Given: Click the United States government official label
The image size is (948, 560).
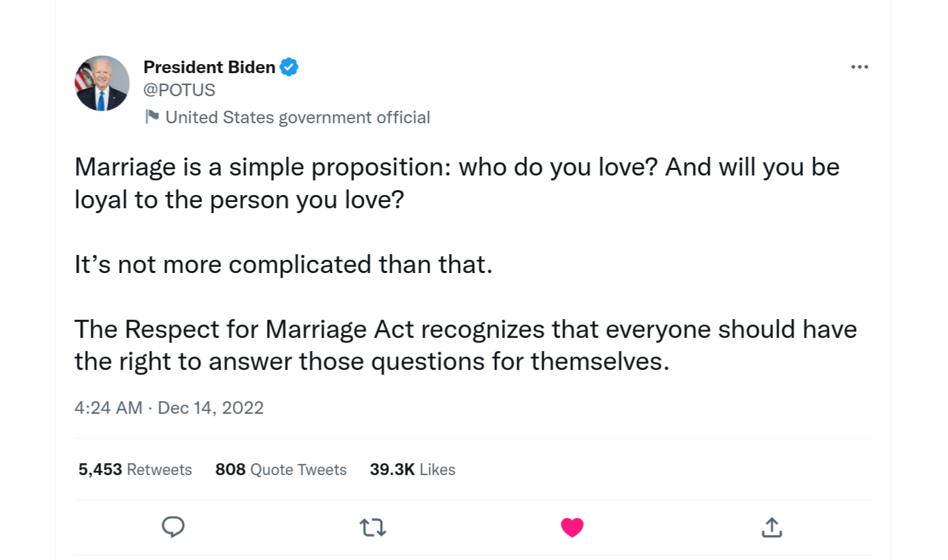Looking at the screenshot, I should (x=298, y=117).
